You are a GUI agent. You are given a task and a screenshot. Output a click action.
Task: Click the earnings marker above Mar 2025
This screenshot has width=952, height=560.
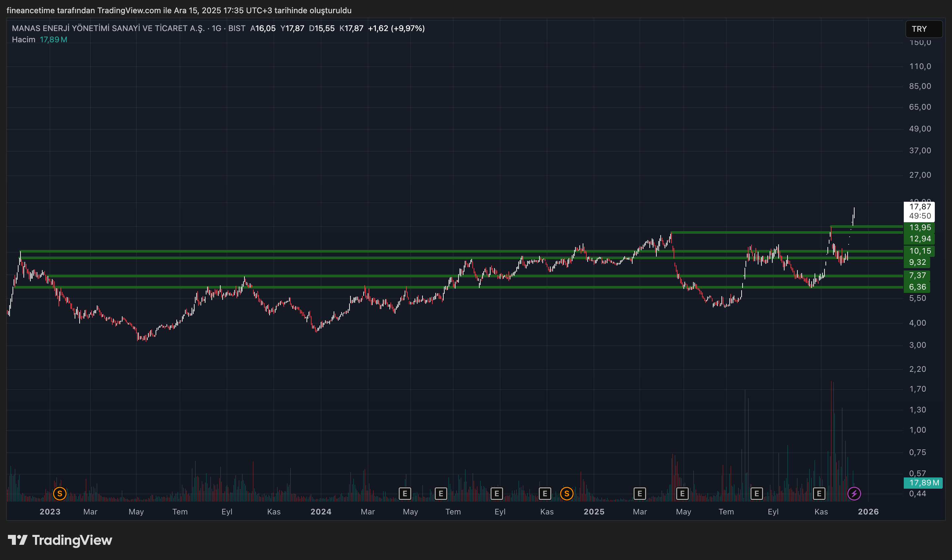coord(639,494)
